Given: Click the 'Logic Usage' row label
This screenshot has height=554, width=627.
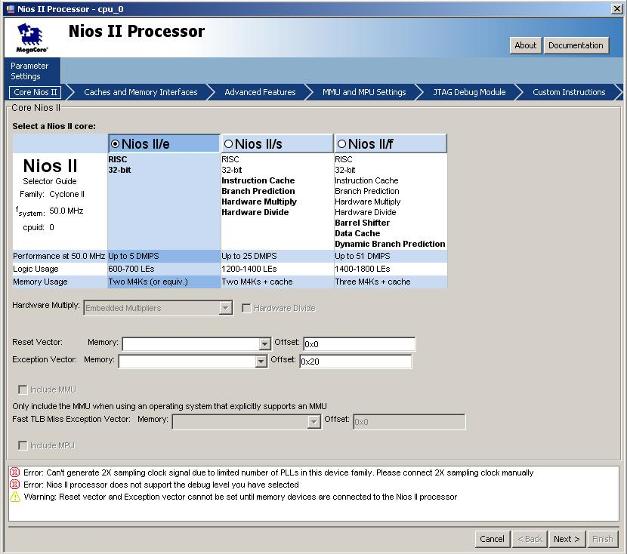Looking at the screenshot, I should [x=36, y=269].
